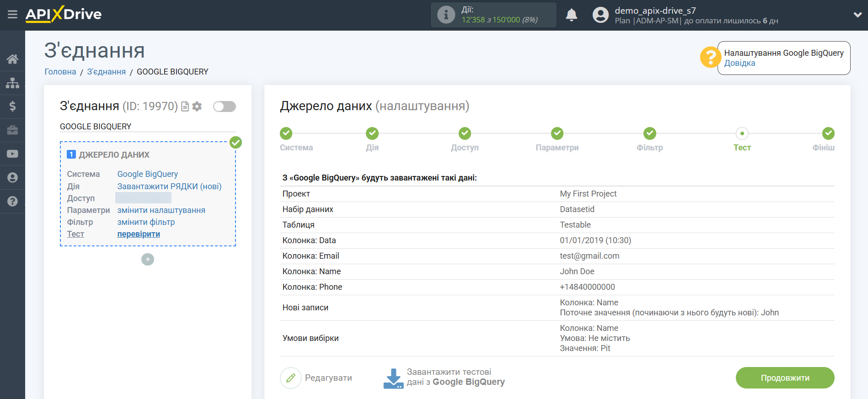Select the John Doe value
The width and height of the screenshot is (868, 399).
(x=577, y=271)
